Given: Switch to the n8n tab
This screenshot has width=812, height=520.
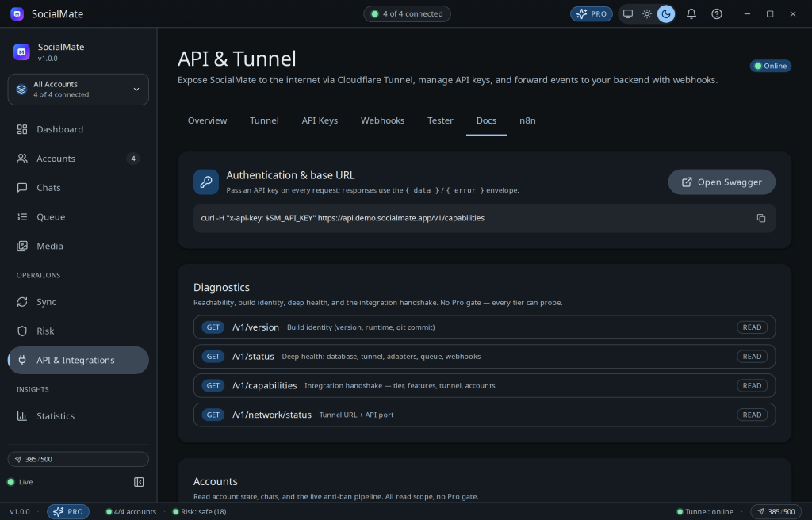Looking at the screenshot, I should click(x=527, y=120).
